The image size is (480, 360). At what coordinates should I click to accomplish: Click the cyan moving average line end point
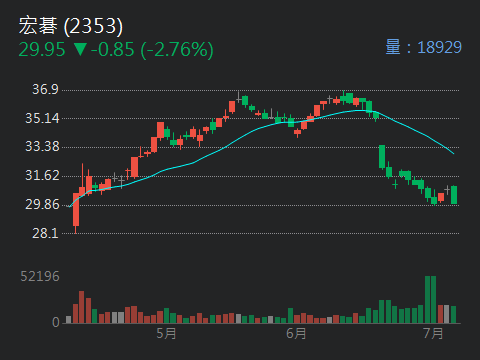pyautogui.click(x=454, y=154)
